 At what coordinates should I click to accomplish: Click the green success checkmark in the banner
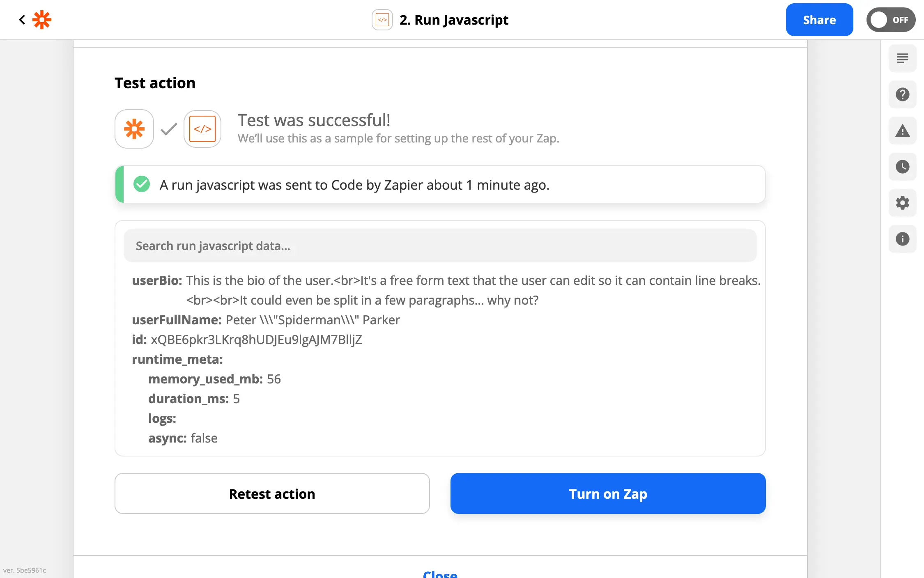coord(141,184)
